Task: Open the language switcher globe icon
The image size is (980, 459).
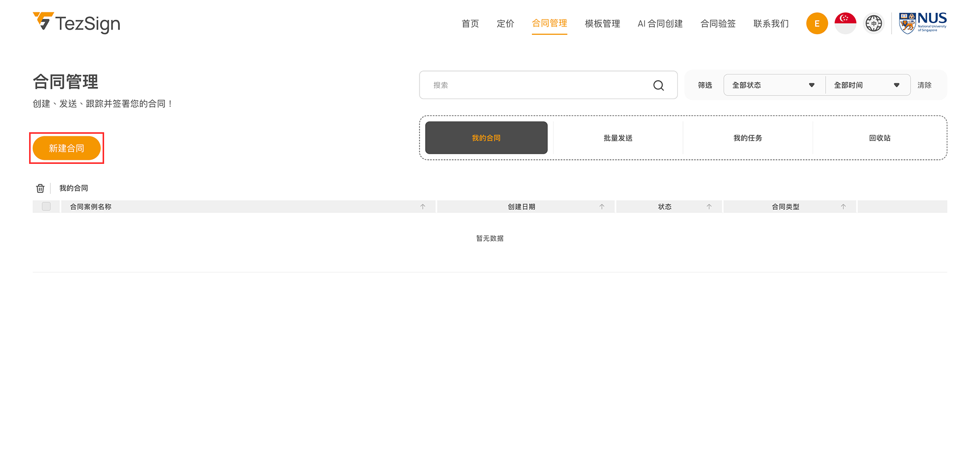Action: coord(873,23)
